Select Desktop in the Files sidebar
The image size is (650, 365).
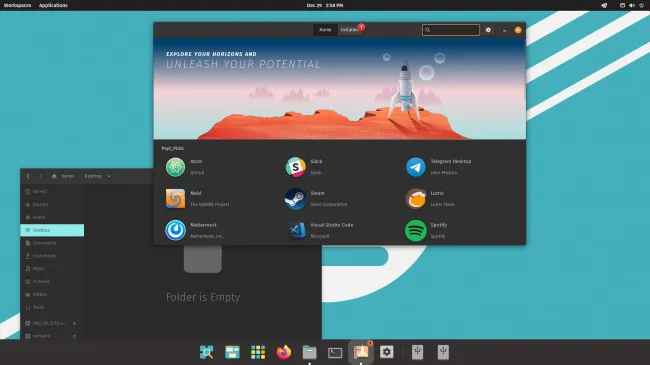pos(52,230)
